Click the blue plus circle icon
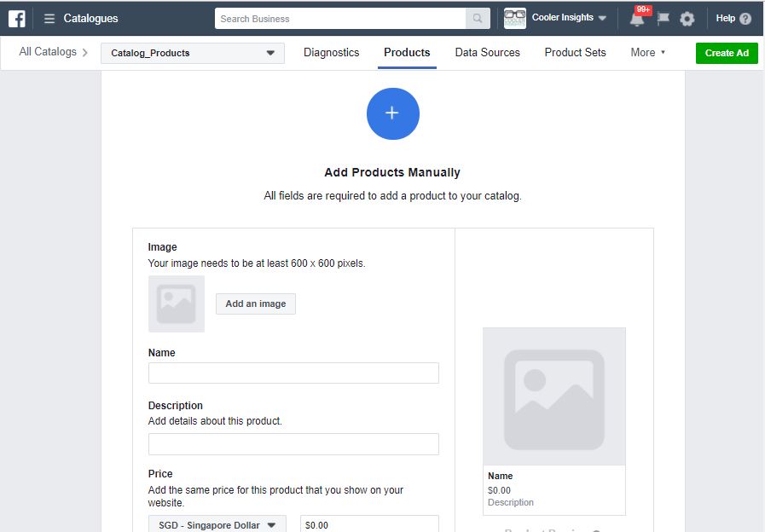The width and height of the screenshot is (765, 532). [393, 113]
